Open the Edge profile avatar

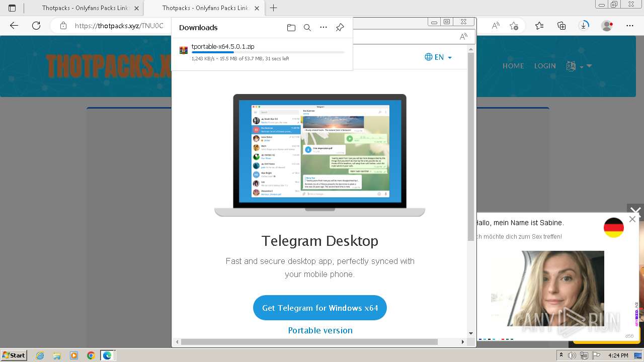(x=607, y=26)
